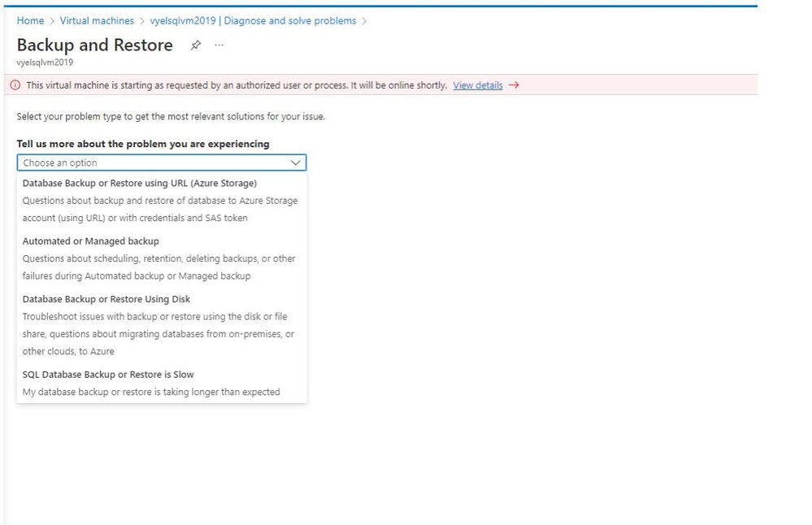Click the View details link
Image resolution: width=812 pixels, height=525 pixels.
[478, 85]
